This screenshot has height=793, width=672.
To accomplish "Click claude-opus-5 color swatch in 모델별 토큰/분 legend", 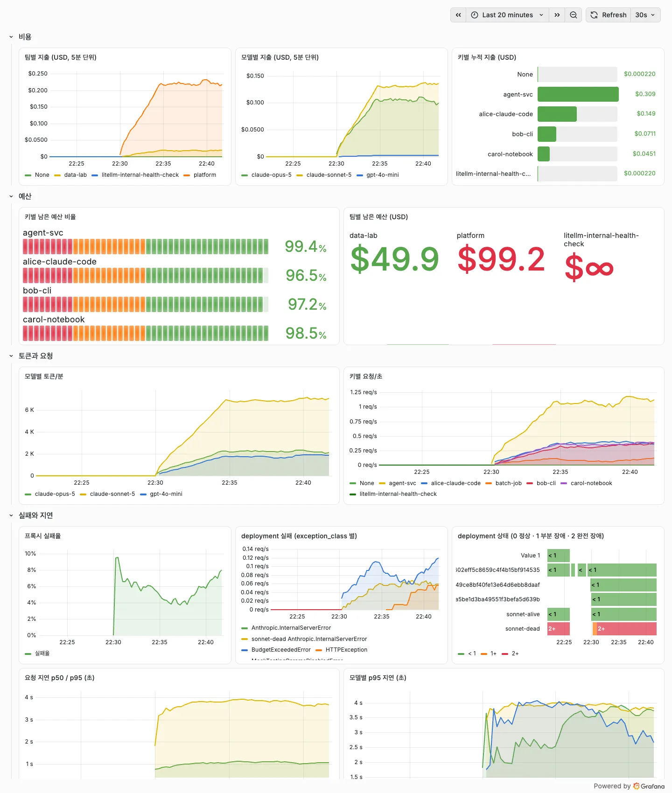I will (28, 494).
